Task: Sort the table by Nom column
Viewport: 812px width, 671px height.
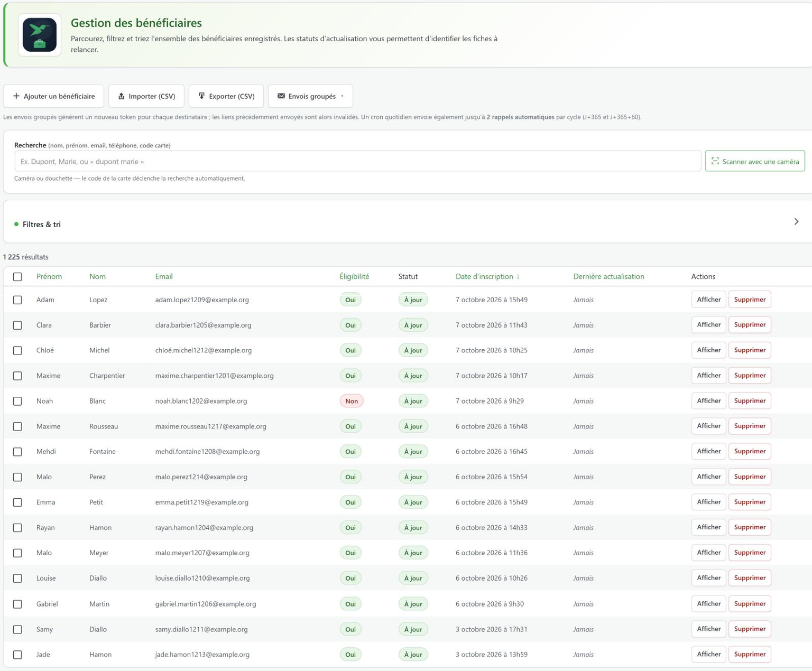Action: (97, 276)
